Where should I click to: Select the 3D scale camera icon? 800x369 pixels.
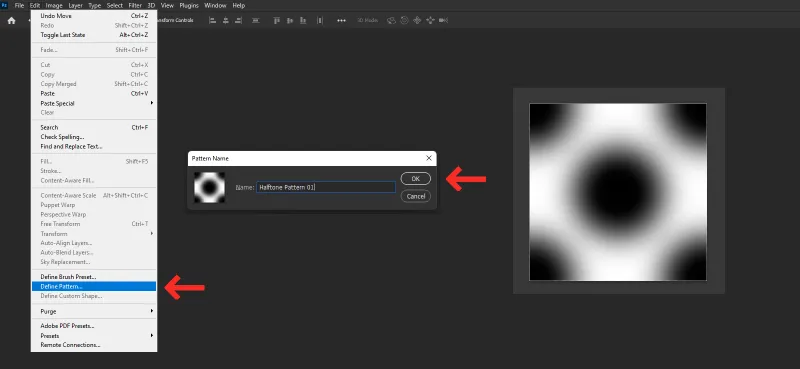click(443, 20)
